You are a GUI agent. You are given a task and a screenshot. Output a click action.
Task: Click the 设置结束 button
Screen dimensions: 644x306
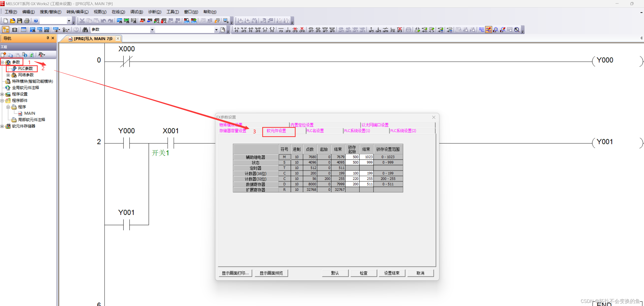tap(391, 273)
